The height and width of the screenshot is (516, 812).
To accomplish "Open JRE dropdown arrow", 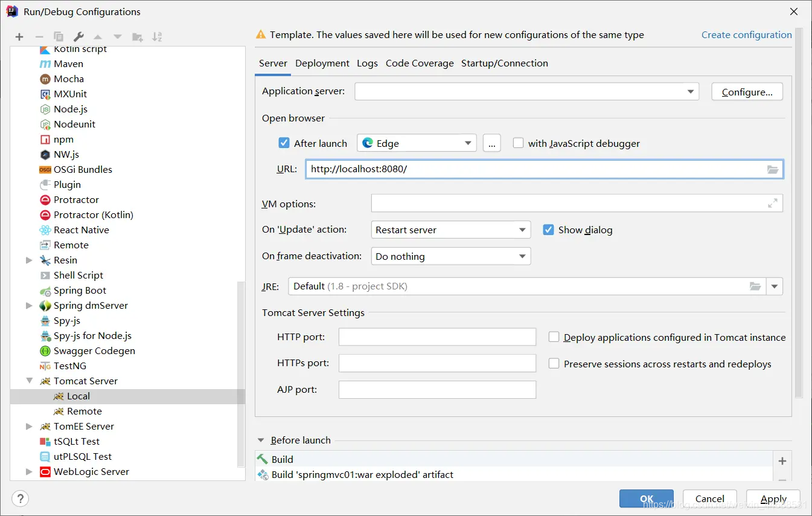I will [x=775, y=286].
